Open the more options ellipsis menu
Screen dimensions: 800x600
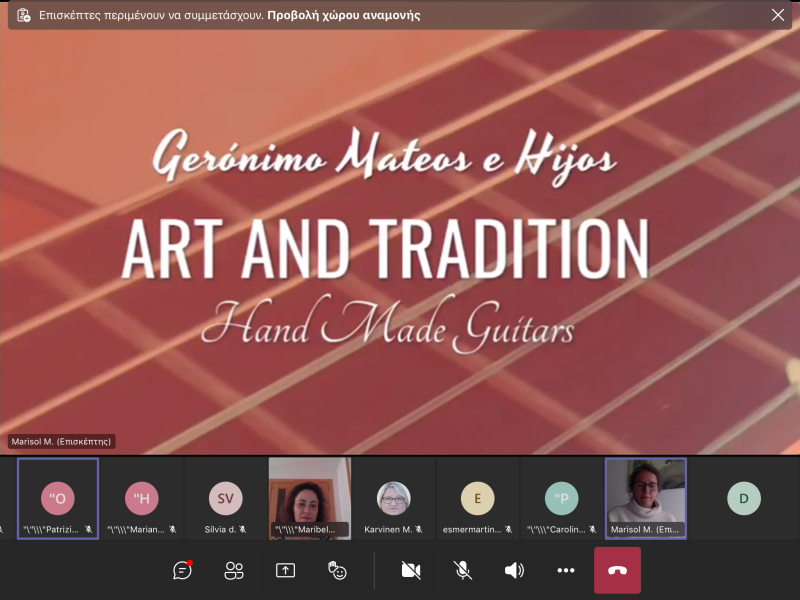[x=566, y=570]
